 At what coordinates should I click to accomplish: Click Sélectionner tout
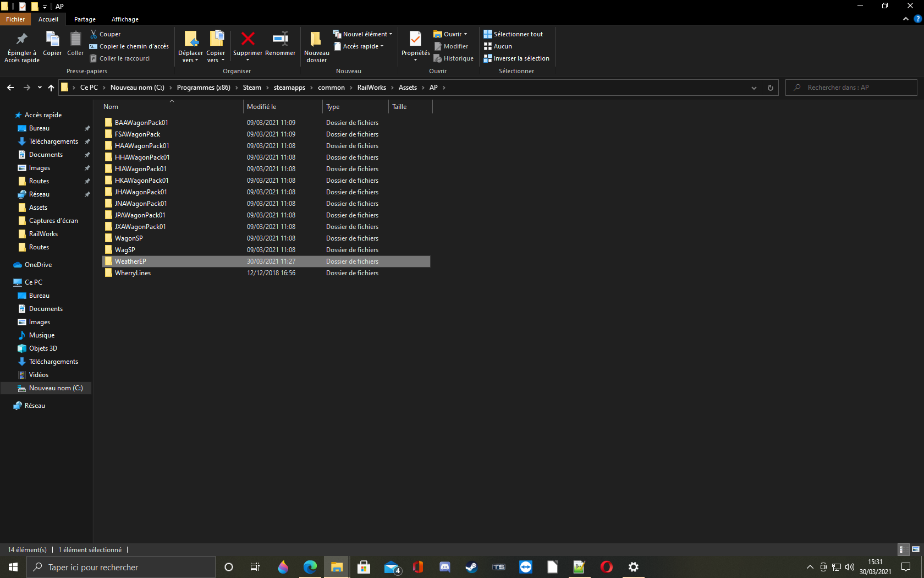click(x=513, y=34)
